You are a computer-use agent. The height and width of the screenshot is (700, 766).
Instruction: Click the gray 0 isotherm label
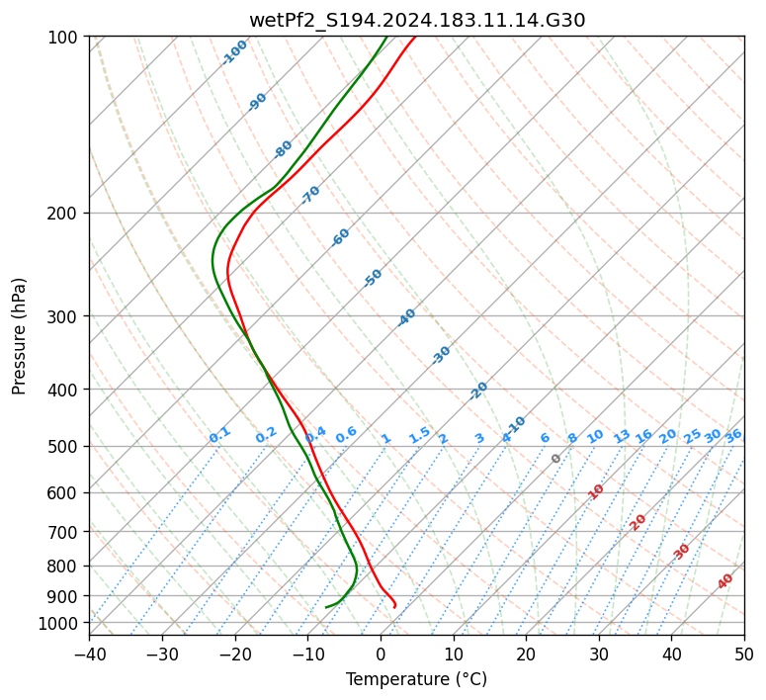[555, 459]
